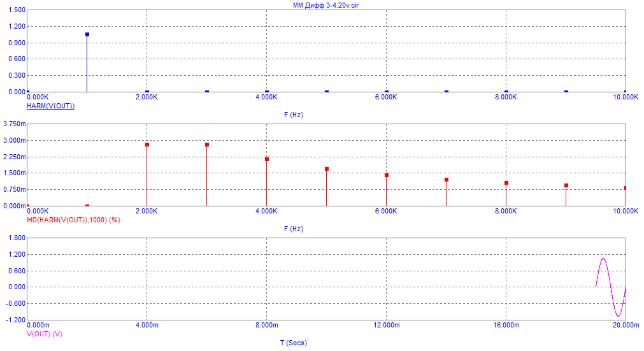
Task: Click the 4.000m time axis label
Action: (x=147, y=325)
